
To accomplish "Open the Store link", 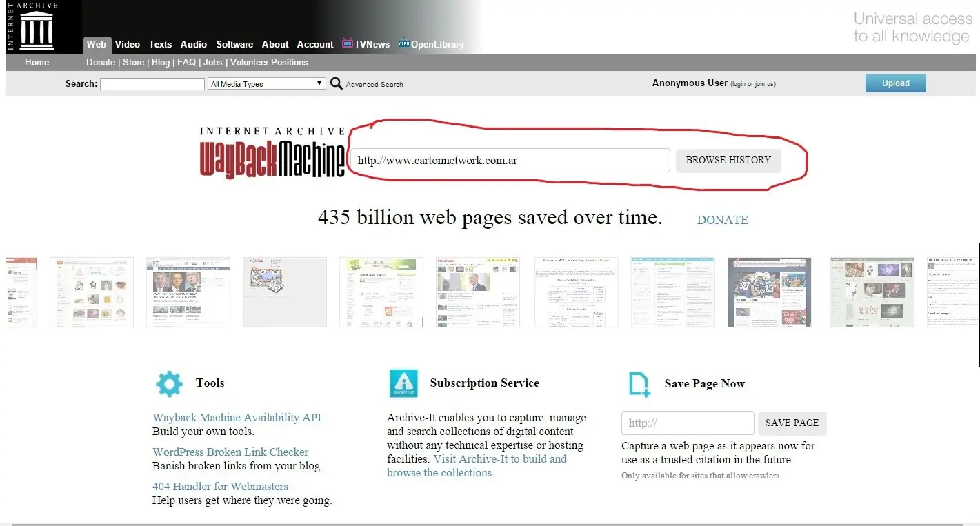I will click(x=134, y=62).
